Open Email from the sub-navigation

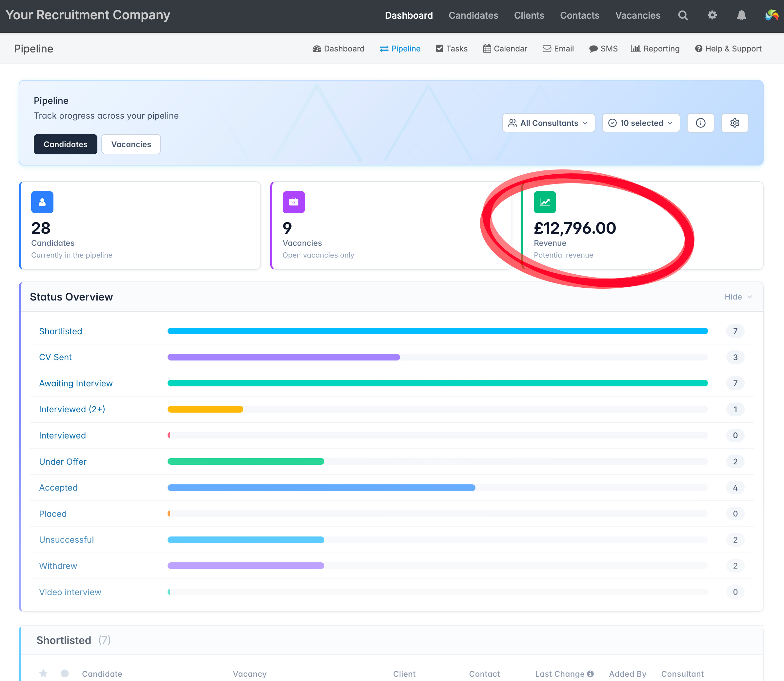click(x=558, y=49)
